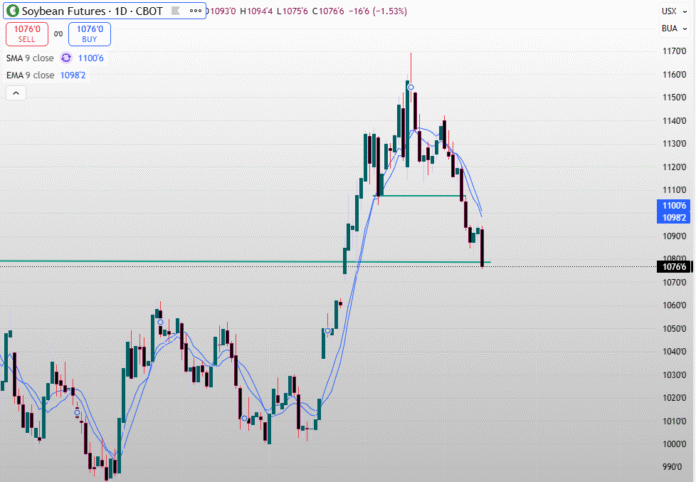Click the Soybean Futures symbol title
This screenshot has width=696, height=482.
68,11
